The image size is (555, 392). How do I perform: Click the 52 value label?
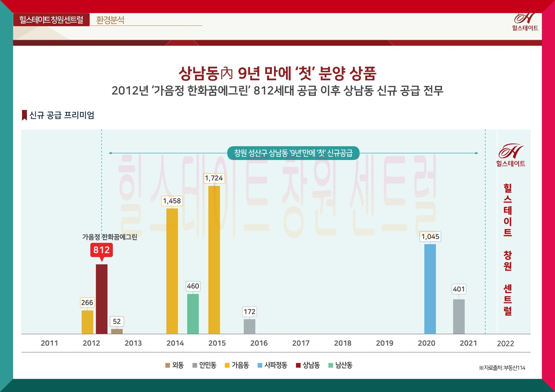click(x=117, y=321)
